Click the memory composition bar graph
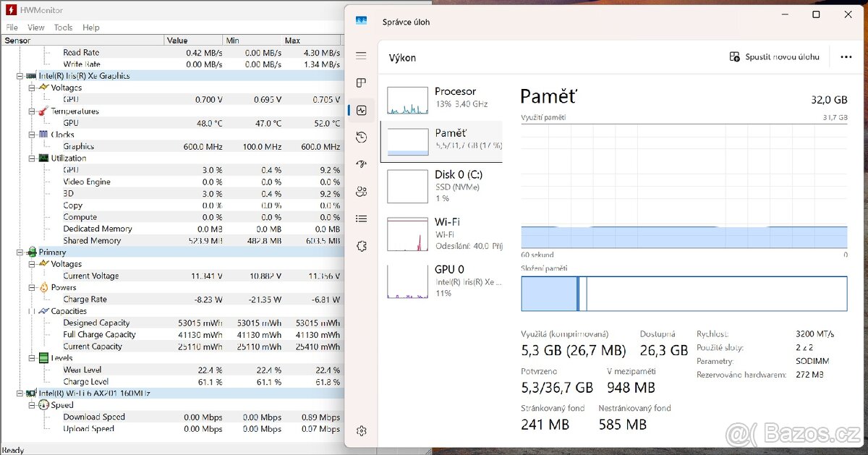The height and width of the screenshot is (455, 868). tap(684, 293)
